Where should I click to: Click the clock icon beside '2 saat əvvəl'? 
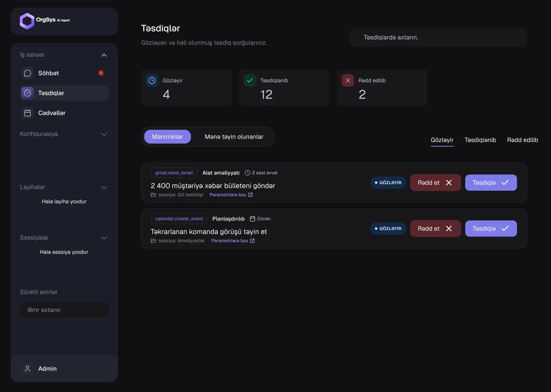click(x=248, y=173)
